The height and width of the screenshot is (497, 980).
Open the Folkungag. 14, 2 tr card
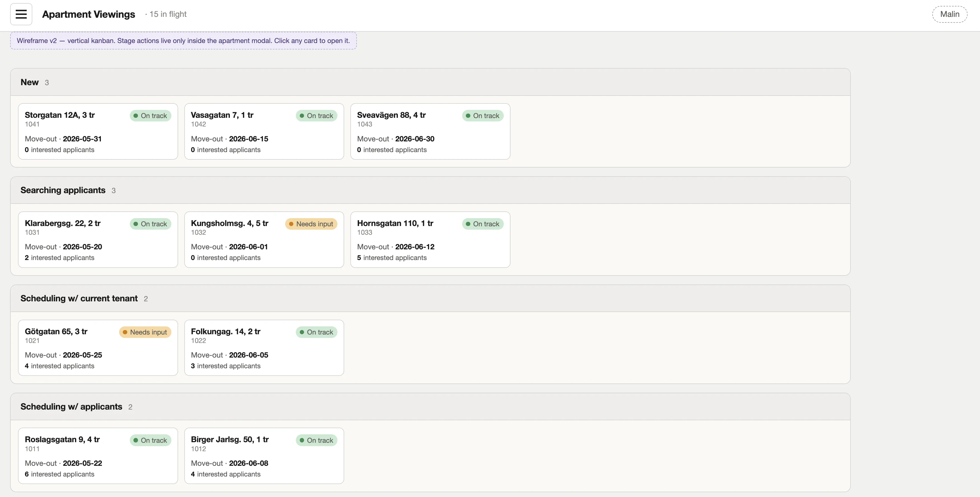click(264, 347)
